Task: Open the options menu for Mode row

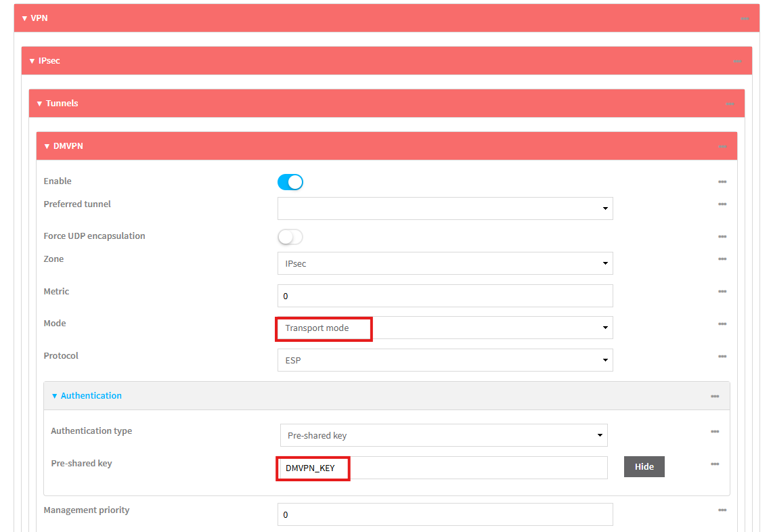Action: (x=722, y=324)
